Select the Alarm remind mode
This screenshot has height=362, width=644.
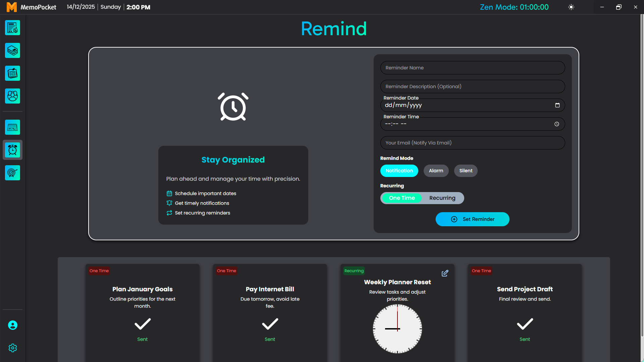436,171
